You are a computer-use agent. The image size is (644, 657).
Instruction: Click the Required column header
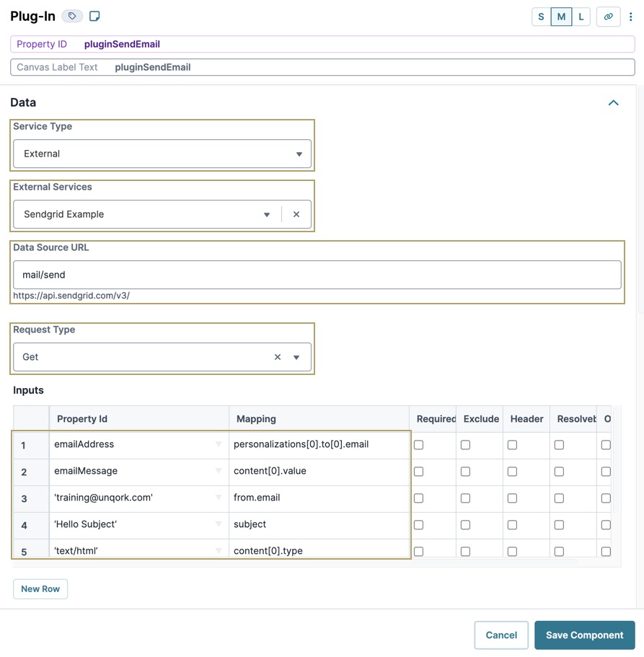(433, 419)
